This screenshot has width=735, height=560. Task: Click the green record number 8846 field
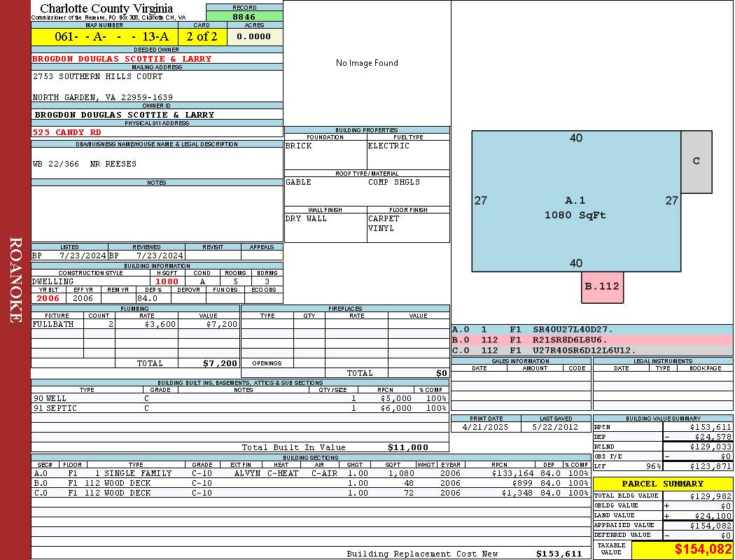pos(244,16)
